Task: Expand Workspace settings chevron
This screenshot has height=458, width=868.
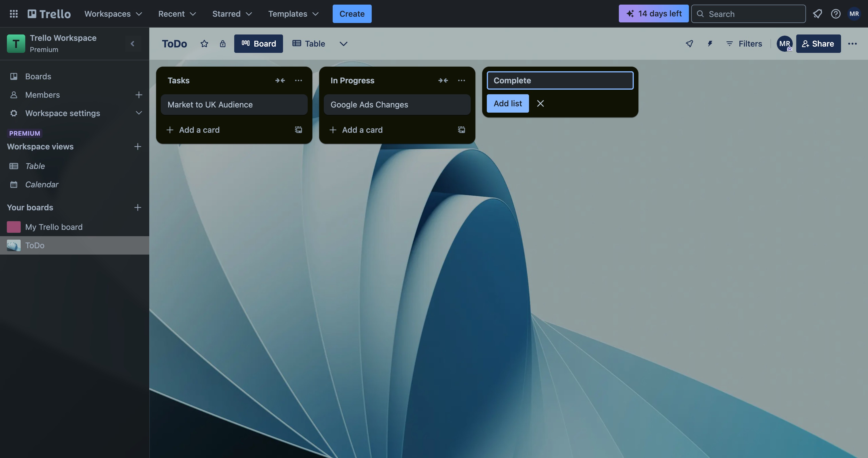Action: coord(138,113)
